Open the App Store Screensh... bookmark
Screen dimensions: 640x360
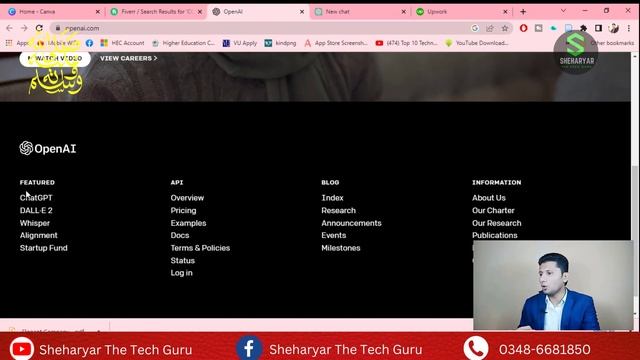pos(336,43)
